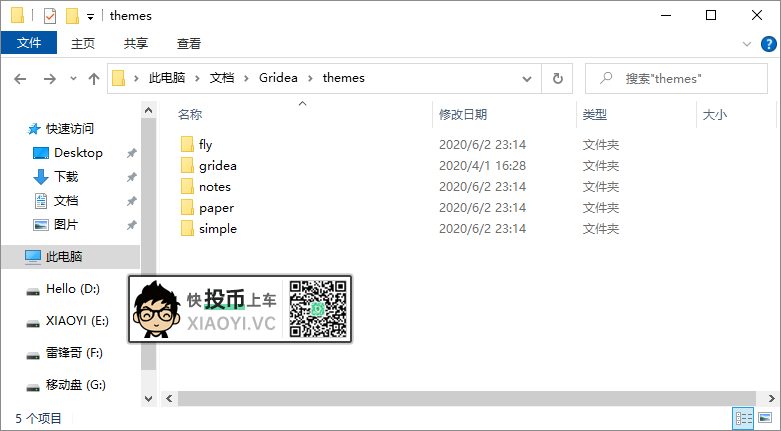The height and width of the screenshot is (431, 781).
Task: Open Desktop in the navigation pane
Action: 78,152
